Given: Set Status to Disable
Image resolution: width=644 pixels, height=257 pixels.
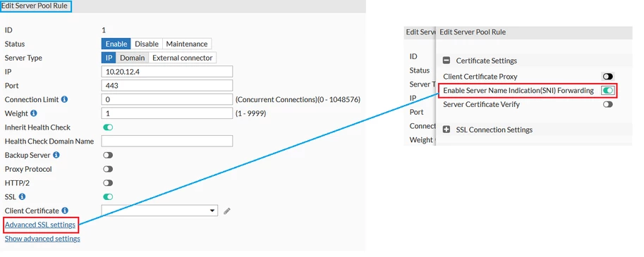Looking at the screenshot, I should click(x=147, y=44).
